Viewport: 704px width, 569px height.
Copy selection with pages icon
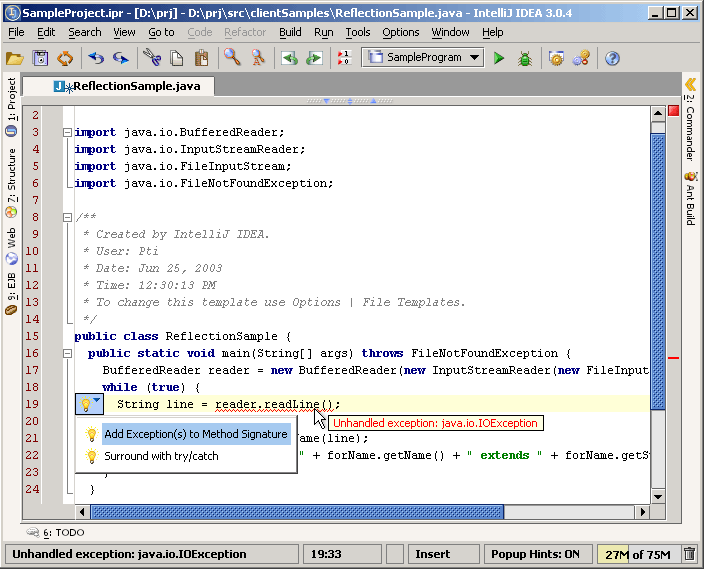176,58
